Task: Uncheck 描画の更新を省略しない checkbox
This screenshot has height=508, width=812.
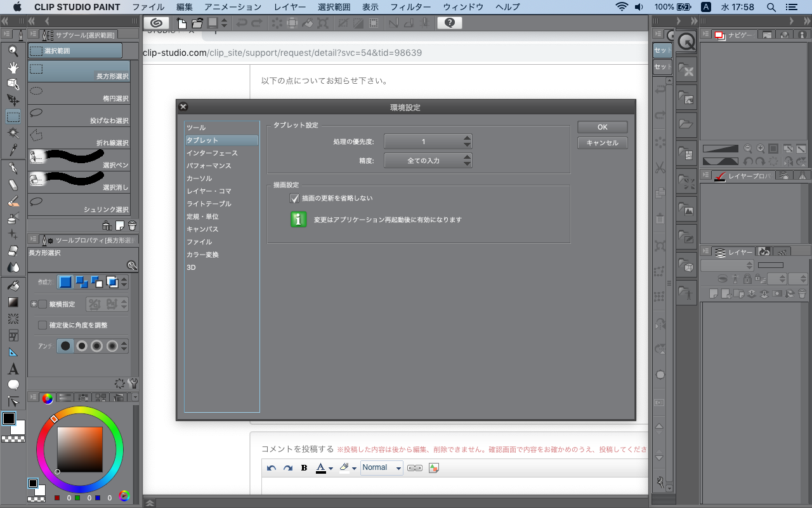Action: (x=294, y=198)
